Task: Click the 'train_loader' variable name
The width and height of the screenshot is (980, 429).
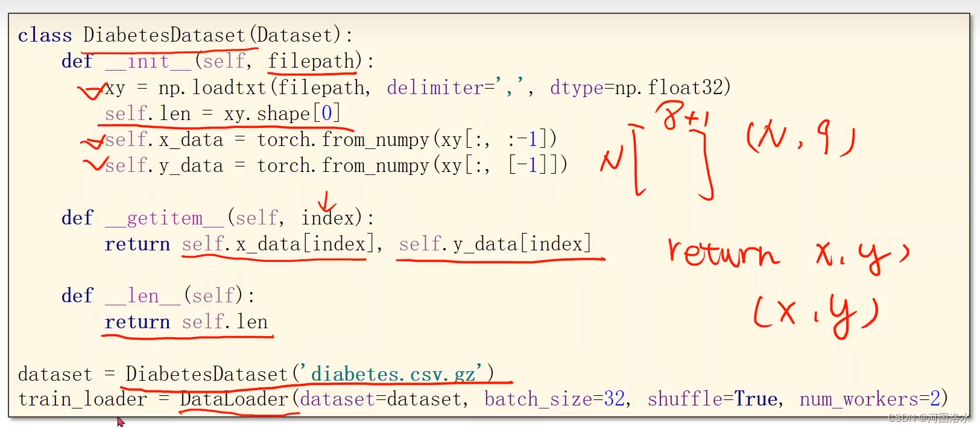Action: [x=83, y=399]
